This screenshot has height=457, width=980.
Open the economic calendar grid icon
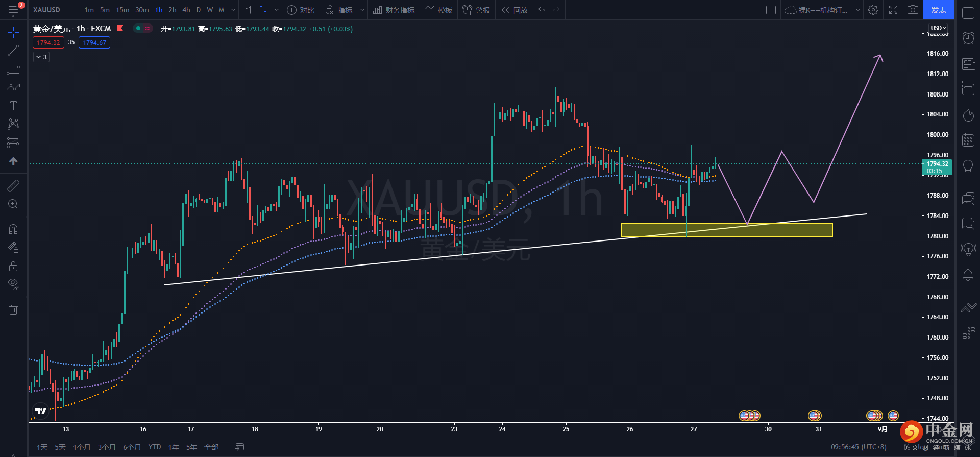pyautogui.click(x=968, y=140)
